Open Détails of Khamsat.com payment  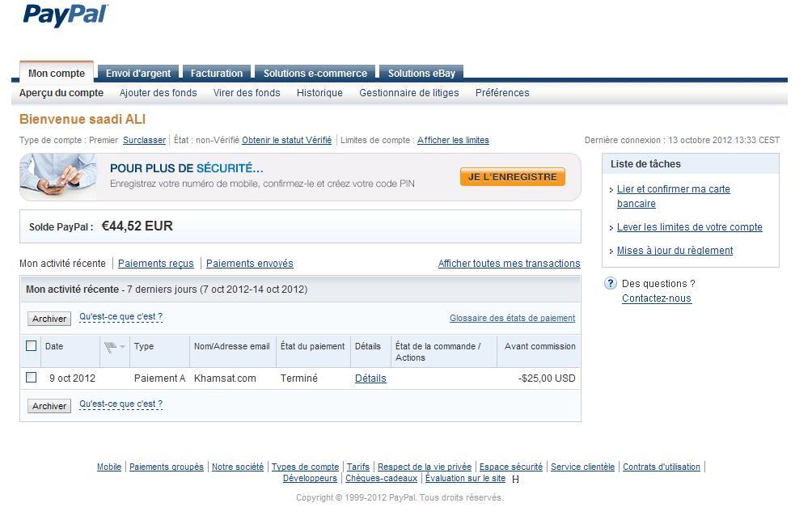(370, 378)
